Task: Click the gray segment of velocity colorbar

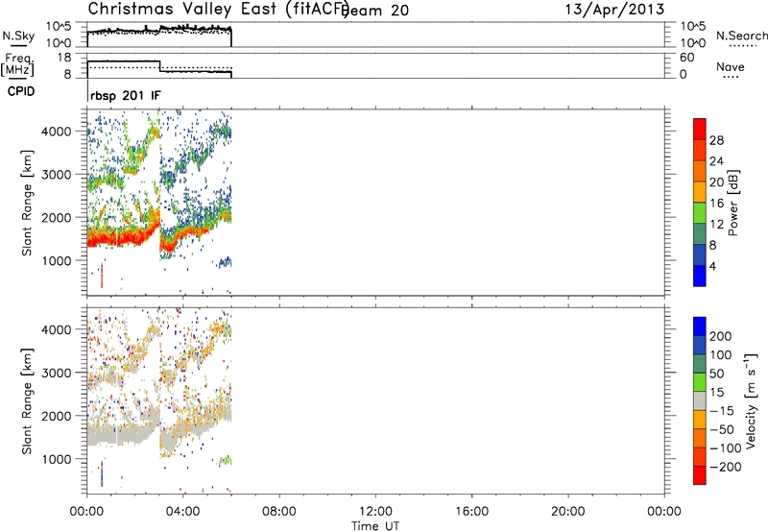Action: click(x=700, y=400)
